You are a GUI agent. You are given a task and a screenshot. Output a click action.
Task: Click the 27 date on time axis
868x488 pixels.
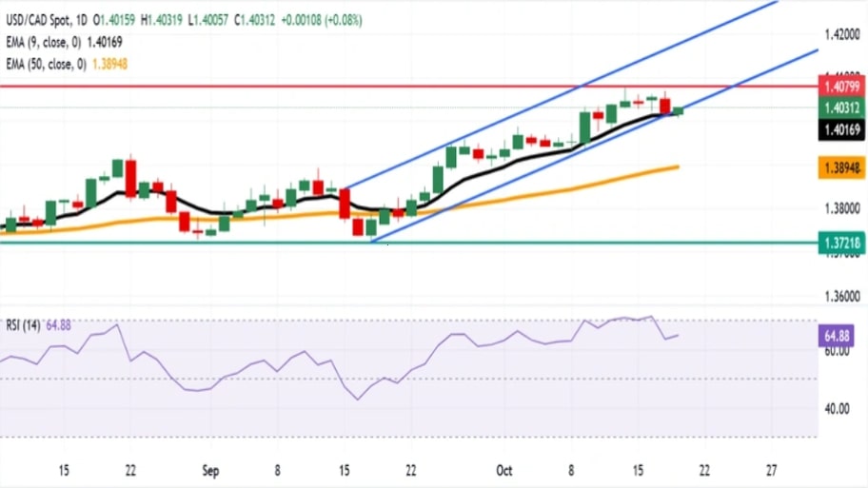click(772, 470)
